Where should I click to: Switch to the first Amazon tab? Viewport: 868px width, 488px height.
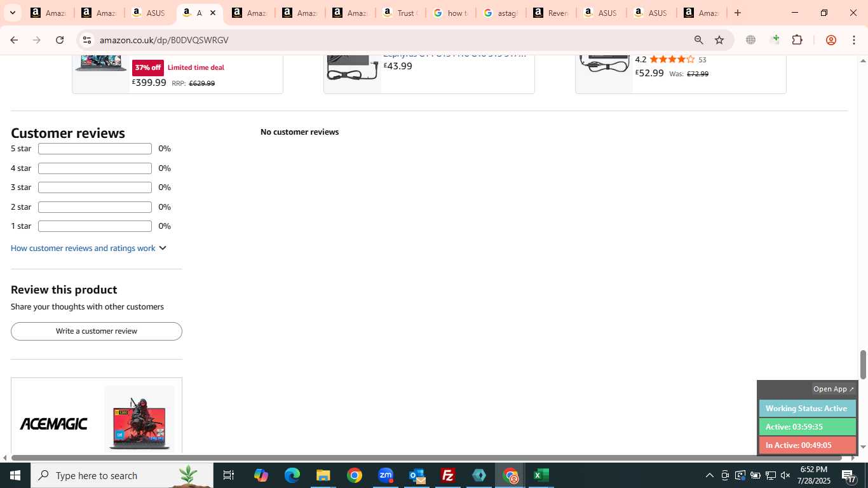click(48, 13)
